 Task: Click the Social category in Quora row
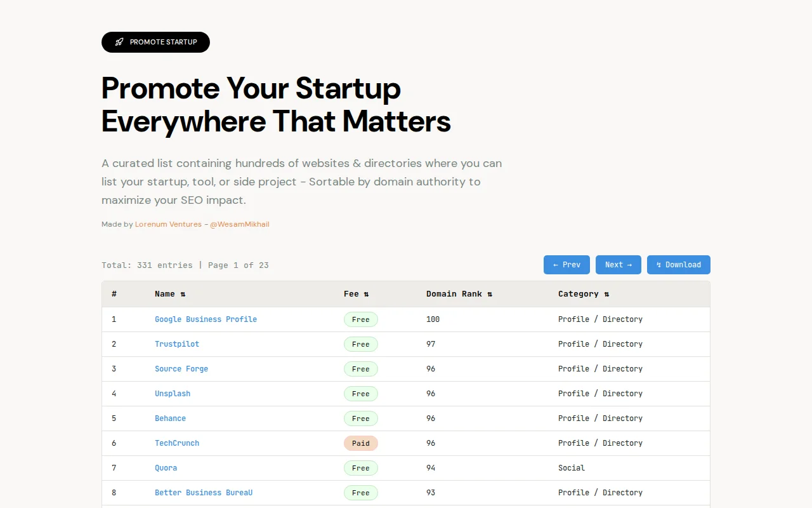pos(572,468)
